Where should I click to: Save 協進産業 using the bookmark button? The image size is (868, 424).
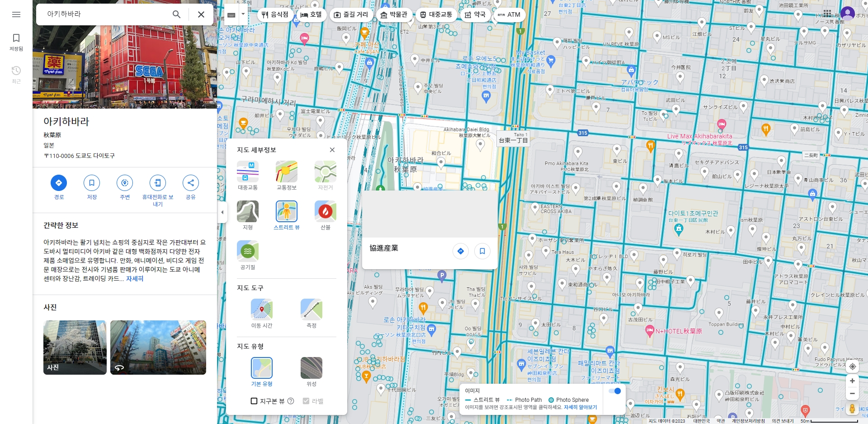point(482,251)
